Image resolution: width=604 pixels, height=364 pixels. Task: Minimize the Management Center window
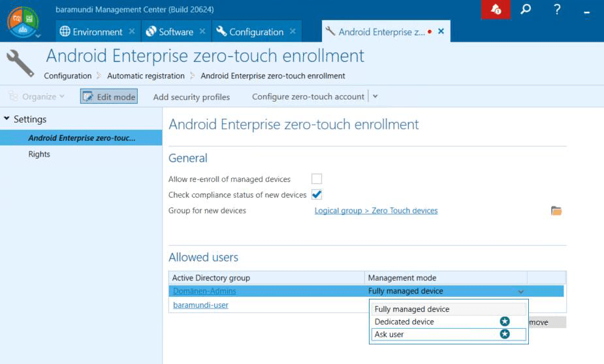point(586,12)
